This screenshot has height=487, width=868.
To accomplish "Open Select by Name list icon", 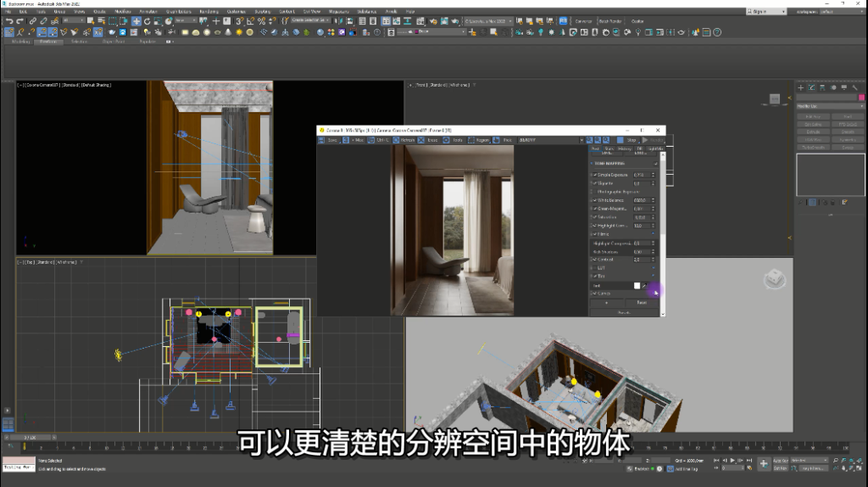I will point(102,21).
